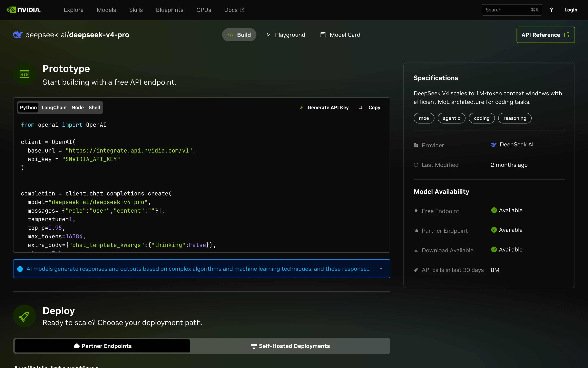The height and width of the screenshot is (368, 588).
Task: Select the Python code tab
Action: click(x=28, y=107)
